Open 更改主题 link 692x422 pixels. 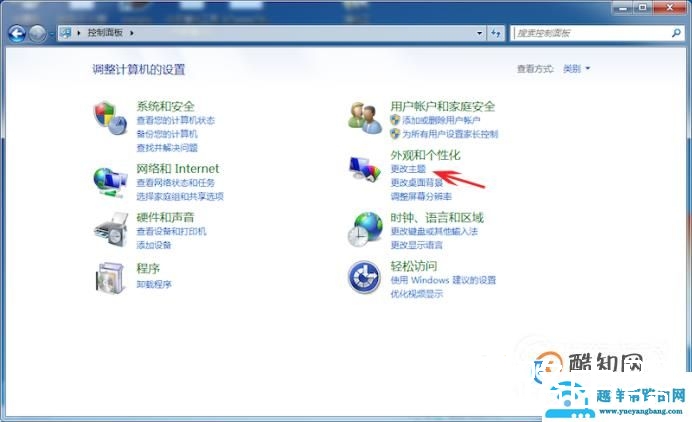coord(408,169)
